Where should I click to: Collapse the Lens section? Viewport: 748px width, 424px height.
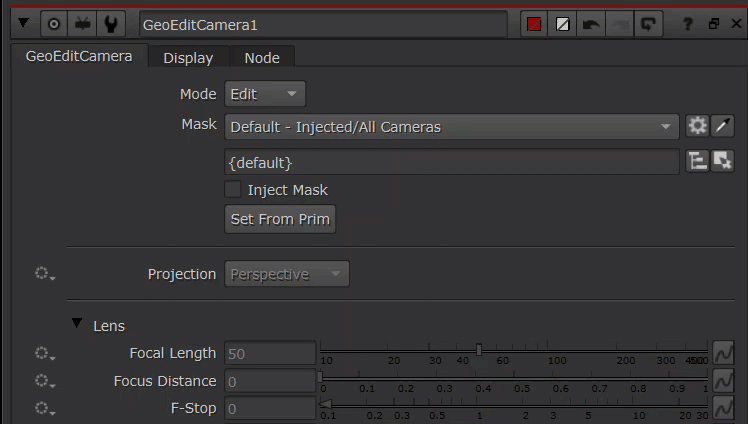coord(77,325)
